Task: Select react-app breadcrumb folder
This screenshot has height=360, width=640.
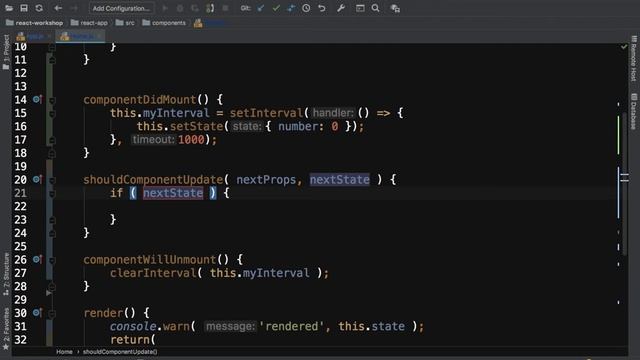Action: click(89, 23)
